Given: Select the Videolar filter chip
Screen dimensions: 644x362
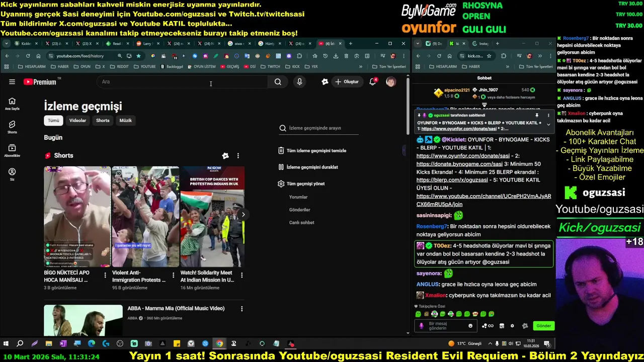Looking at the screenshot, I should [77, 121].
